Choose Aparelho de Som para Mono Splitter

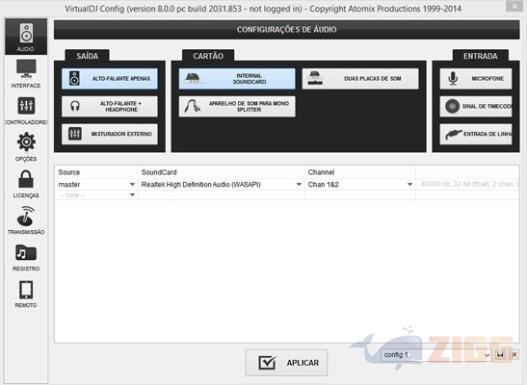point(237,106)
